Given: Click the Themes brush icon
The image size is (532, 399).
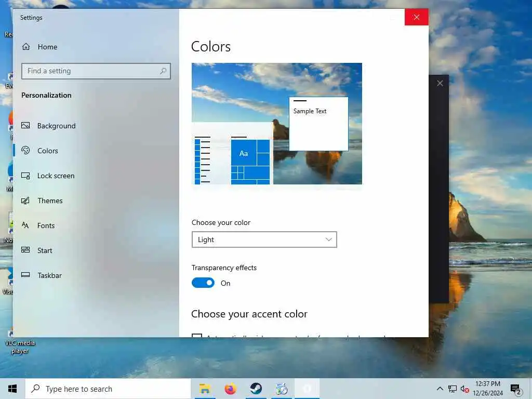Looking at the screenshot, I should pos(25,201).
